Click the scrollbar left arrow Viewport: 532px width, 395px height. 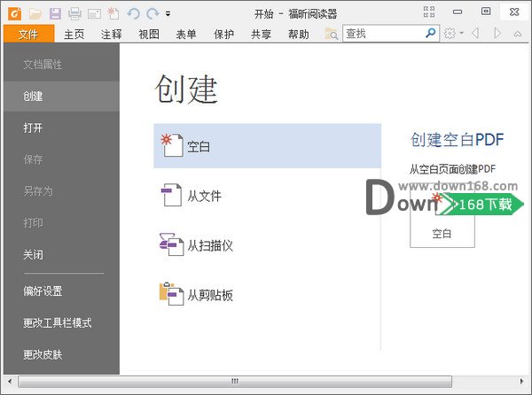click(x=10, y=382)
